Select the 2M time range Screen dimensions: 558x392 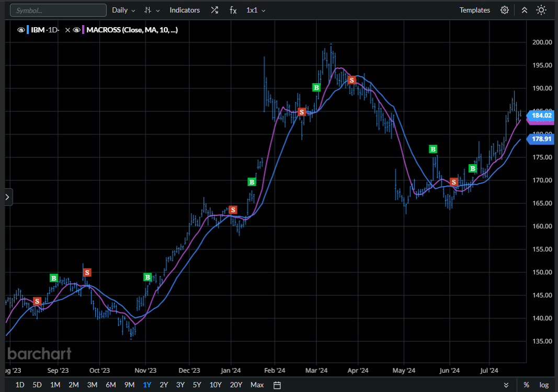74,385
